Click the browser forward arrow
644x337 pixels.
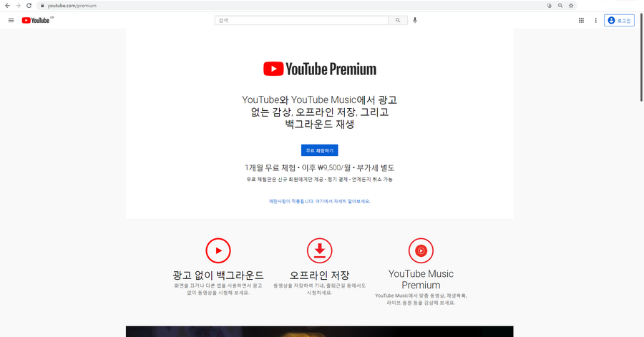tap(18, 6)
